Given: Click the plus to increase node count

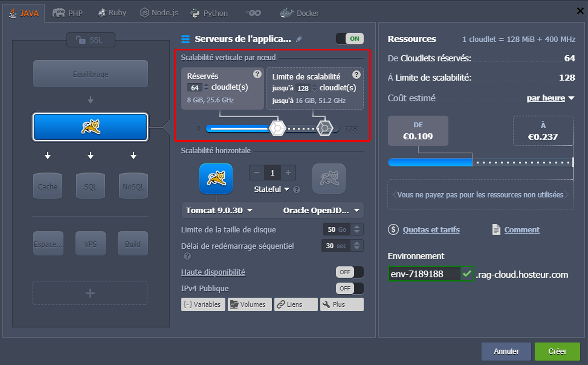Looking at the screenshot, I should click(x=288, y=173).
